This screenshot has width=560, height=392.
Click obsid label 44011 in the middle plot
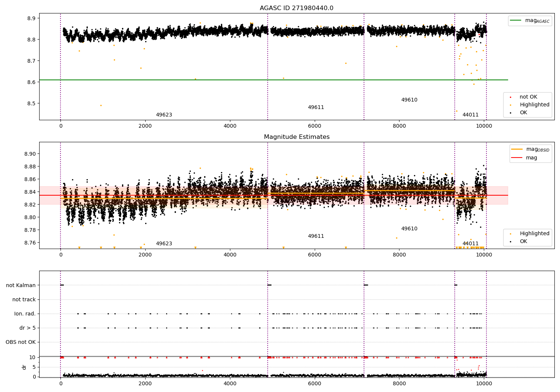(x=470, y=243)
